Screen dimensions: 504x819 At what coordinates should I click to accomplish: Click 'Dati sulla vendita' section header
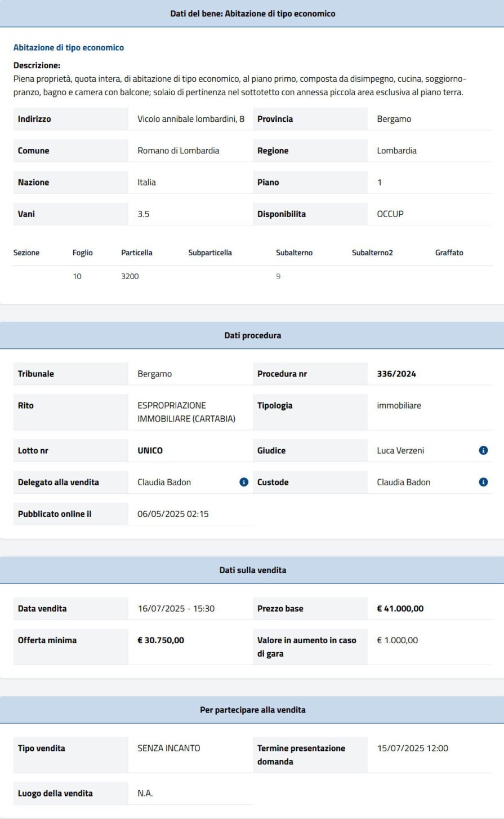pos(252,570)
